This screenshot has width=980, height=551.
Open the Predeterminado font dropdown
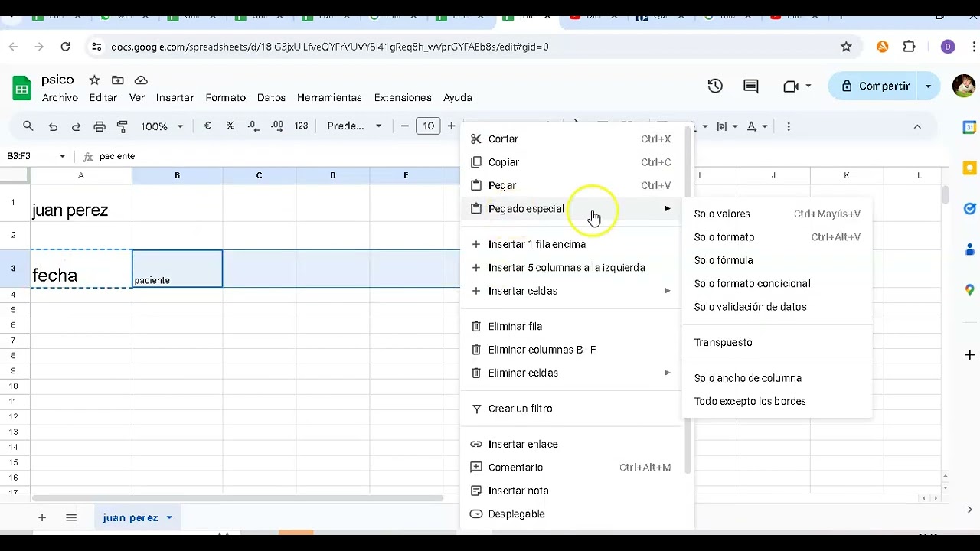click(x=354, y=126)
